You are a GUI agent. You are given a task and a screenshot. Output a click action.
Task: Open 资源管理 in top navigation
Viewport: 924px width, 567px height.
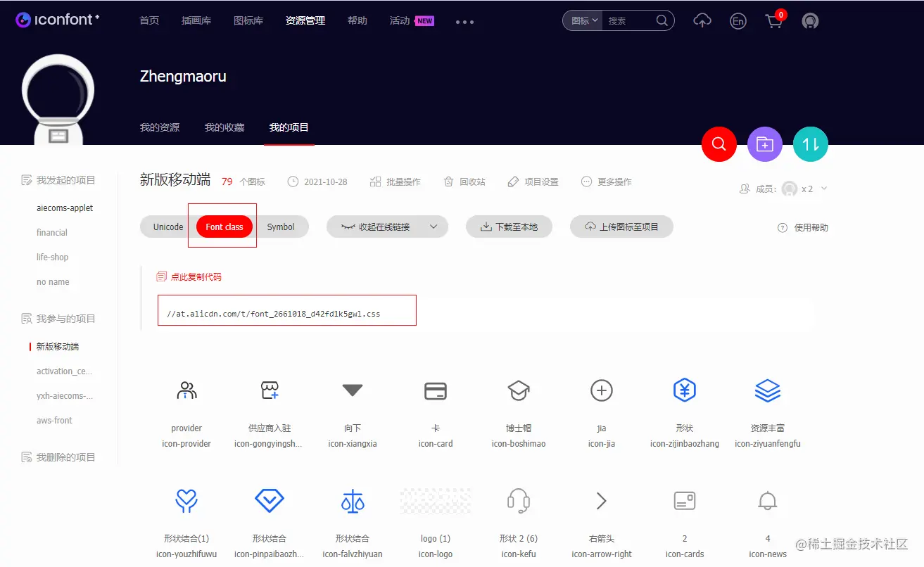(x=305, y=20)
